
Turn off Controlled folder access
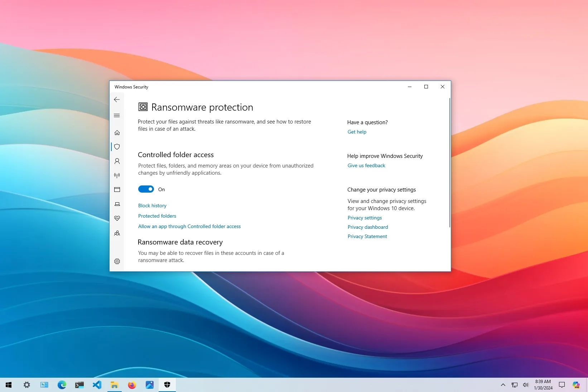tap(146, 189)
